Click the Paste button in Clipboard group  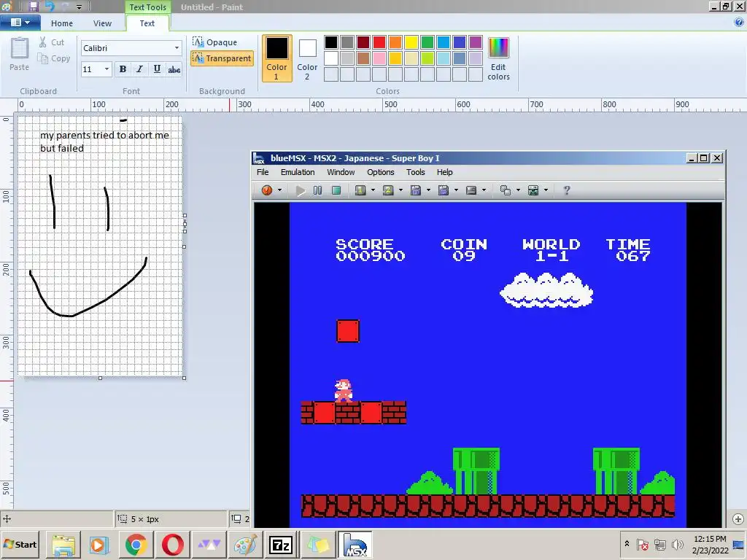click(20, 54)
